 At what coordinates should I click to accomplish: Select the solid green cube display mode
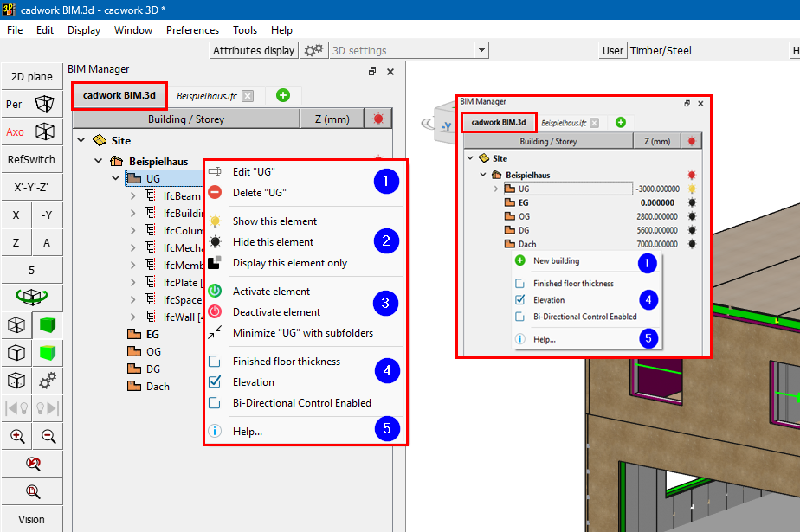coord(47,325)
